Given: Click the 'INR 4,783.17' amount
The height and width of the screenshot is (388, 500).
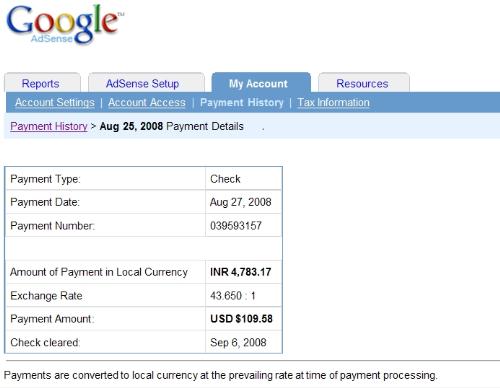Looking at the screenshot, I should click(241, 272).
